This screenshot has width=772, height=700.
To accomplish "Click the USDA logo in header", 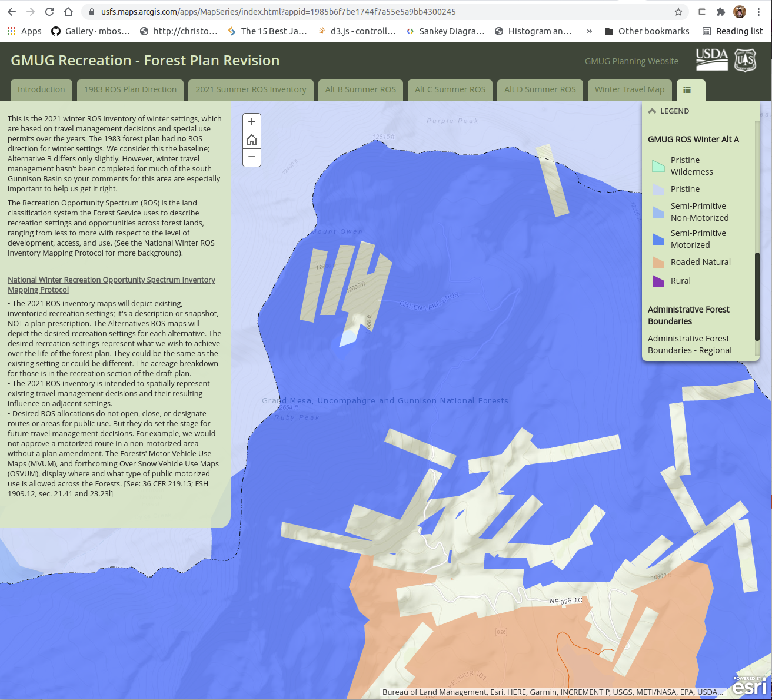I will point(711,59).
